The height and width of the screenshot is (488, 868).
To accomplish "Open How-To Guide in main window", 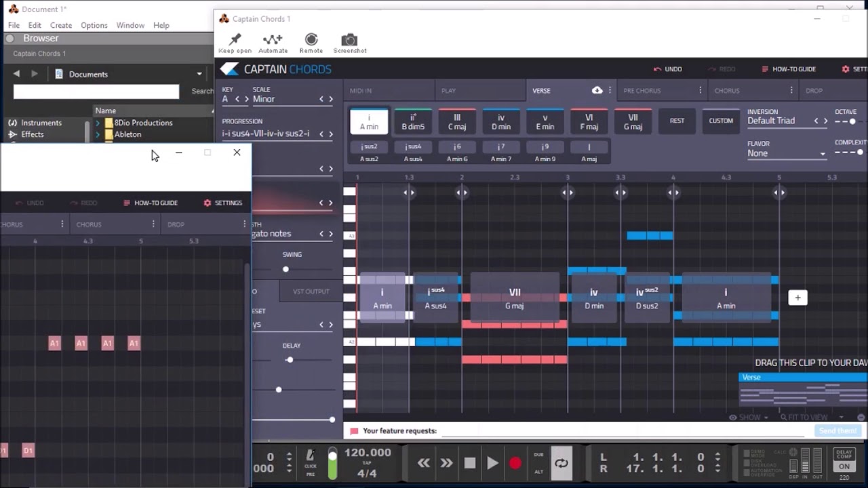I will (789, 69).
